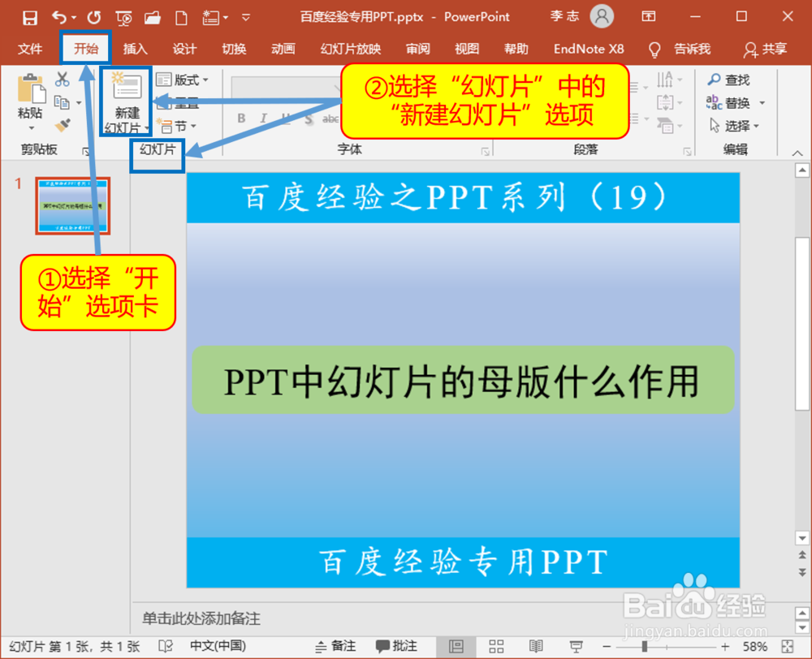This screenshot has width=812, height=659.
Task: Go to next slide double-arrow button
Action: pyautogui.click(x=801, y=572)
